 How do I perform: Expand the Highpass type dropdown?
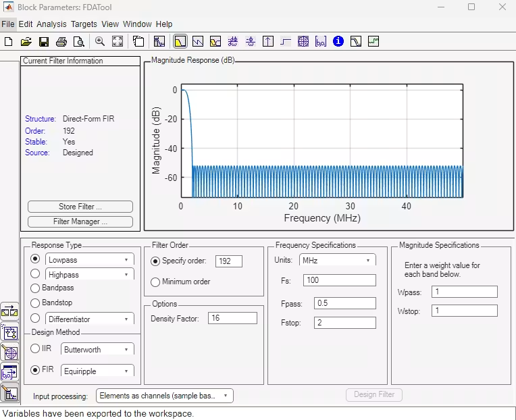(x=90, y=274)
